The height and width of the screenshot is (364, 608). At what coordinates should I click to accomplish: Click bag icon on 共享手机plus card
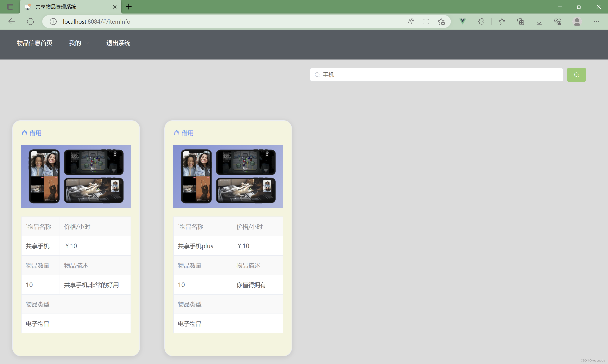[176, 133]
